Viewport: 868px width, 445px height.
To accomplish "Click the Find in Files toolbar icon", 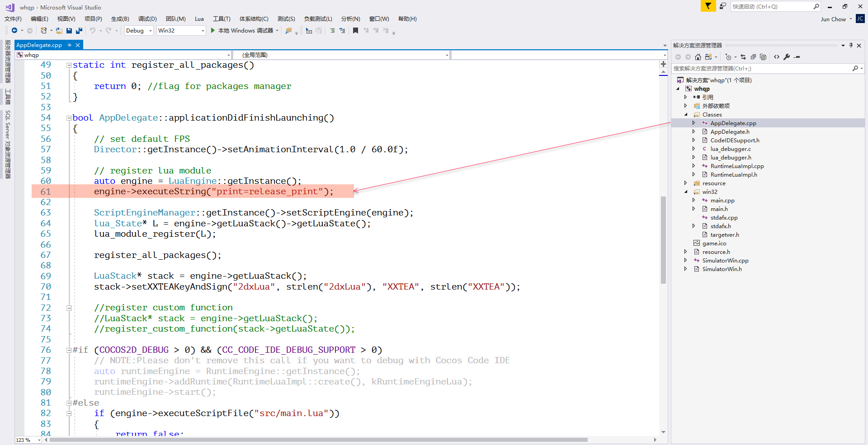I will click(x=288, y=30).
